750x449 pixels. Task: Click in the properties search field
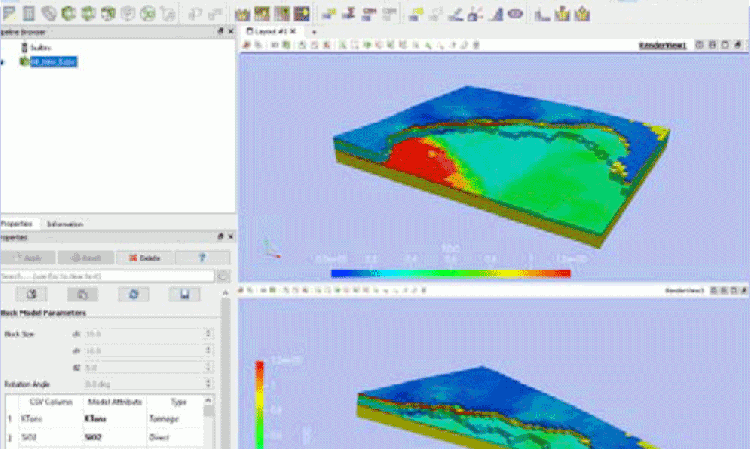[107, 275]
